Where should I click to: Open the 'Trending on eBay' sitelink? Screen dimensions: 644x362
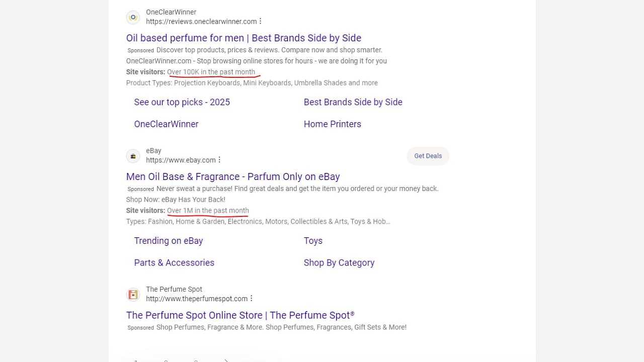point(169,241)
